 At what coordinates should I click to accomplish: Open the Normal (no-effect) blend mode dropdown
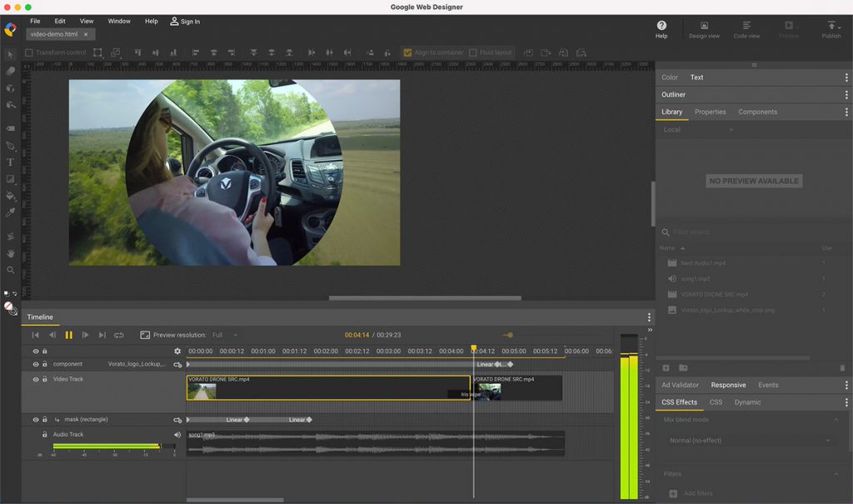tap(750, 441)
